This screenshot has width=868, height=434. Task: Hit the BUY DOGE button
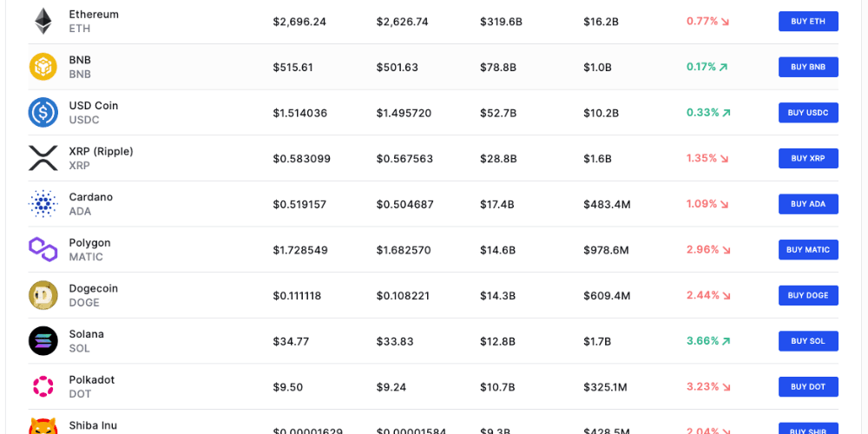click(808, 295)
